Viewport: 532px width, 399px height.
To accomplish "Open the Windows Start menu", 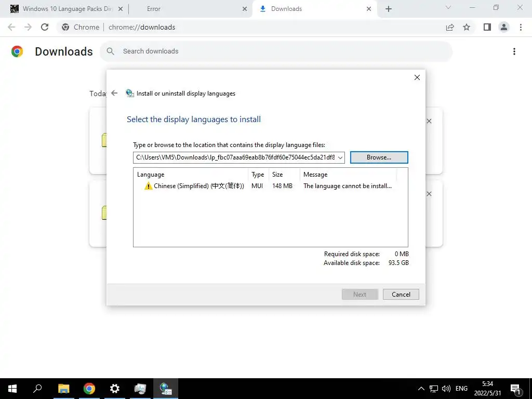I will tap(12, 389).
